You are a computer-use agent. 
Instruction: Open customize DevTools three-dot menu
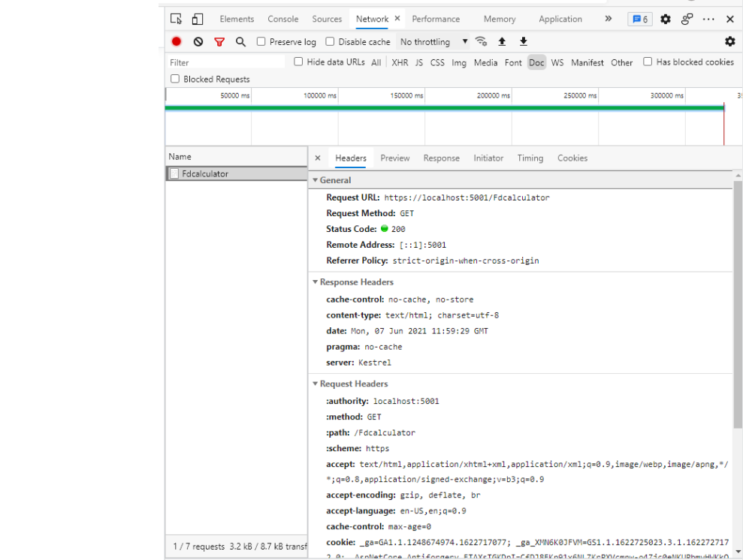click(x=708, y=19)
